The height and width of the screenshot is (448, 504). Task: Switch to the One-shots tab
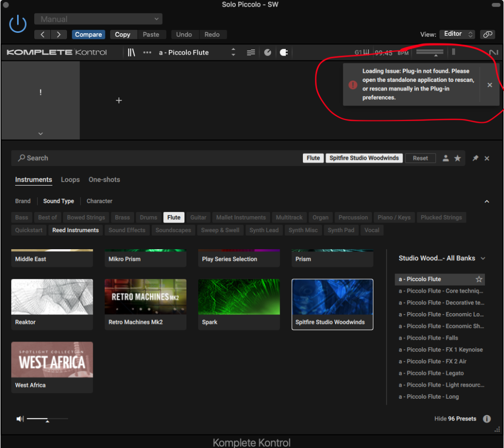pyautogui.click(x=104, y=180)
